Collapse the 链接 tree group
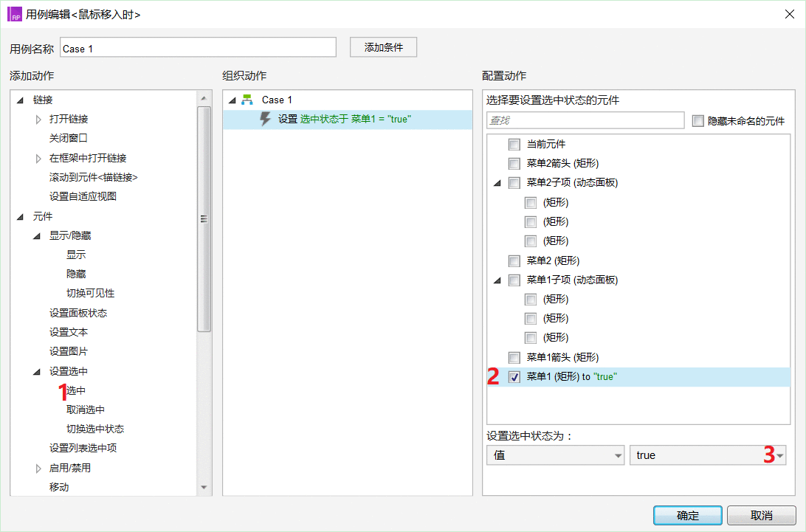Screen dimensions: 806x532 pyautogui.click(x=21, y=100)
